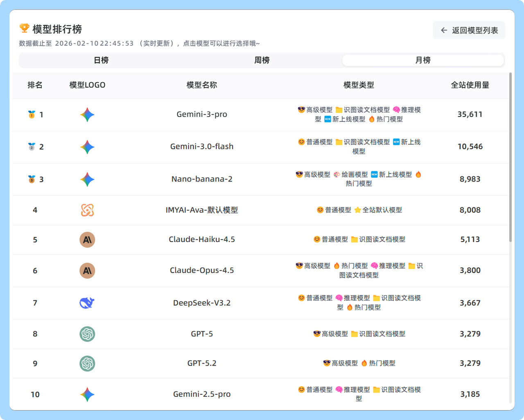Click the silver medal rank 2 icon
This screenshot has width=524, height=420.
pos(32,146)
